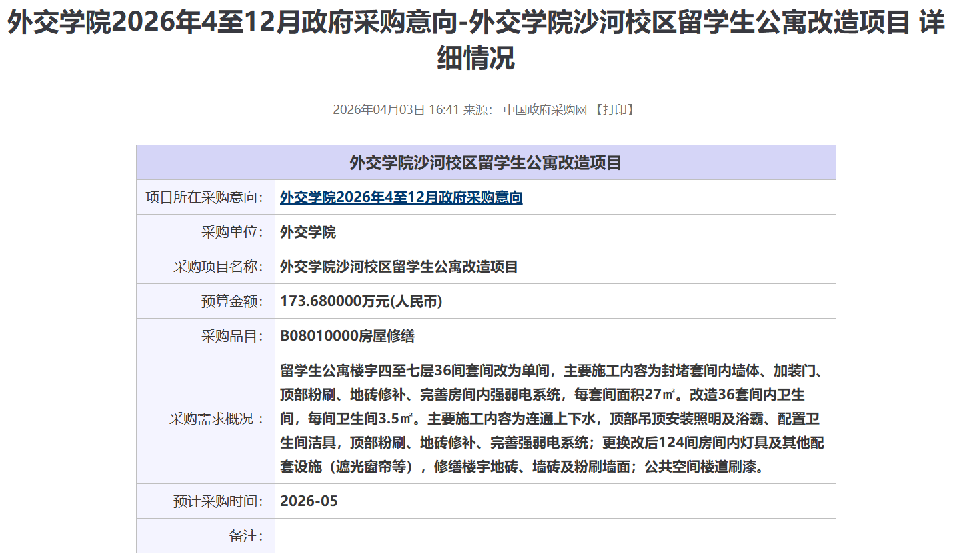961x560 pixels.
Task: Click the project name value in 采购项目名称 row
Action: click(399, 267)
